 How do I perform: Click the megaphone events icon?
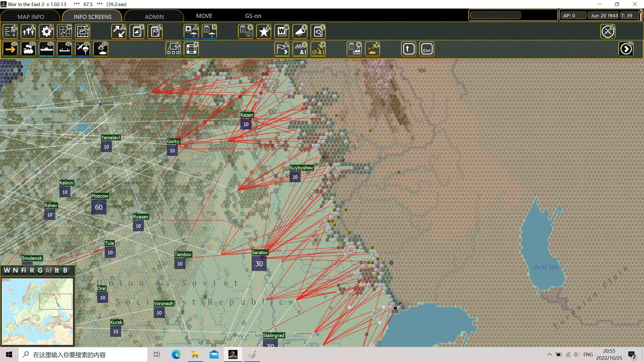(300, 32)
